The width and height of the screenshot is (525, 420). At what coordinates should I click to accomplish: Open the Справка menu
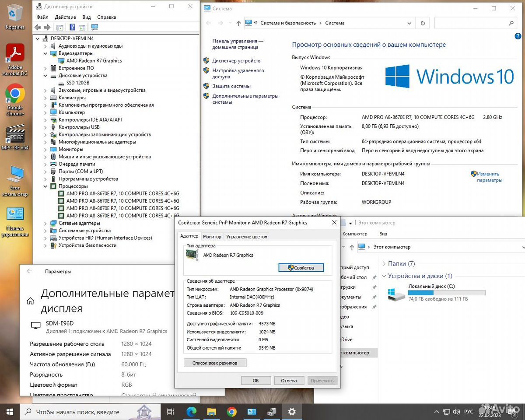(107, 17)
